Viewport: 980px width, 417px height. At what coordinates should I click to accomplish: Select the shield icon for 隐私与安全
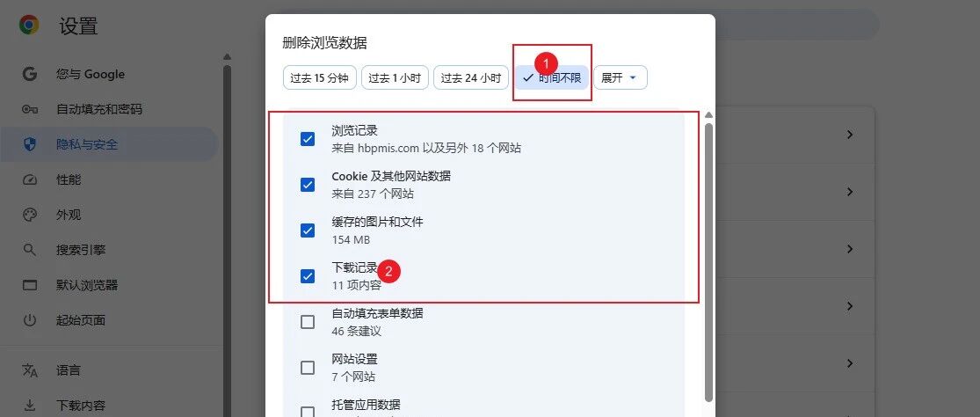click(x=29, y=144)
